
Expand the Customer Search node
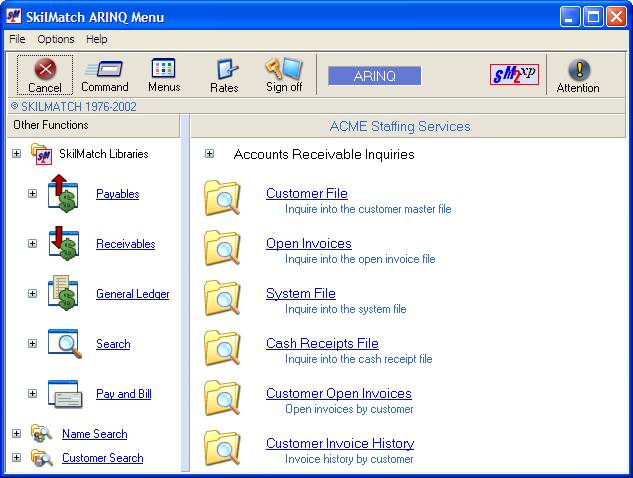[17, 458]
